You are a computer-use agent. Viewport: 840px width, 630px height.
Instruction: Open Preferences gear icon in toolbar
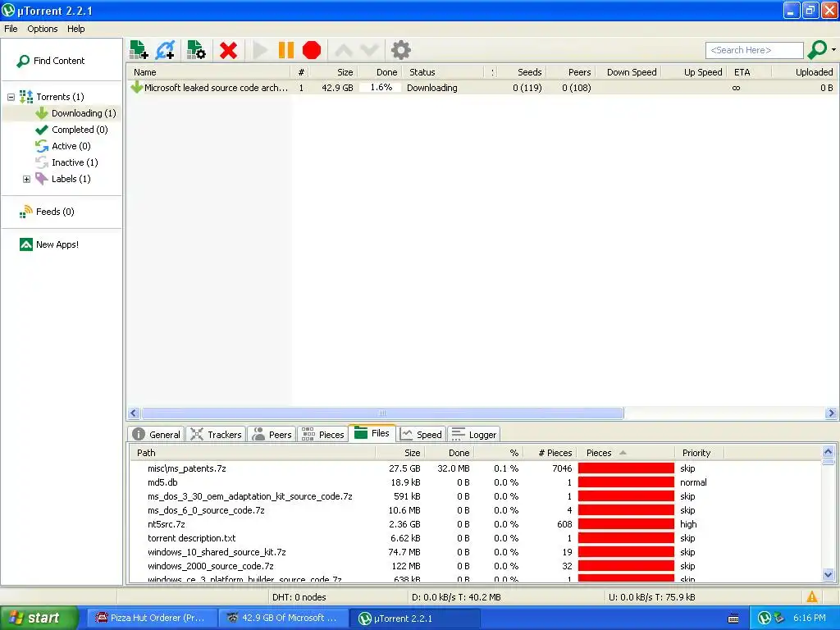(400, 50)
